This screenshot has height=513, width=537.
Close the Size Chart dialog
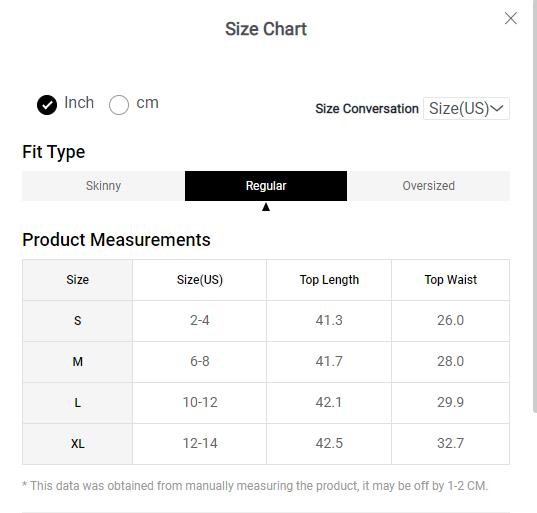point(510,18)
